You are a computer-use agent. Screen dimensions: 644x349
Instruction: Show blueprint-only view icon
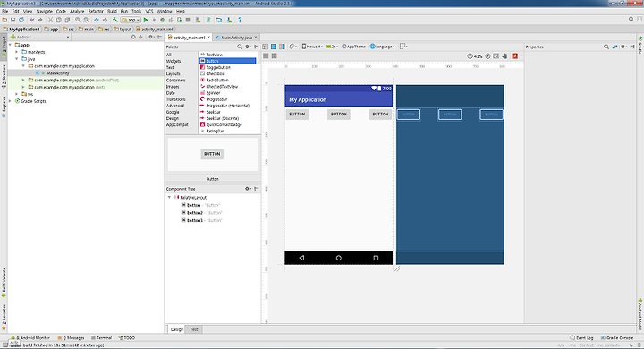pos(274,47)
